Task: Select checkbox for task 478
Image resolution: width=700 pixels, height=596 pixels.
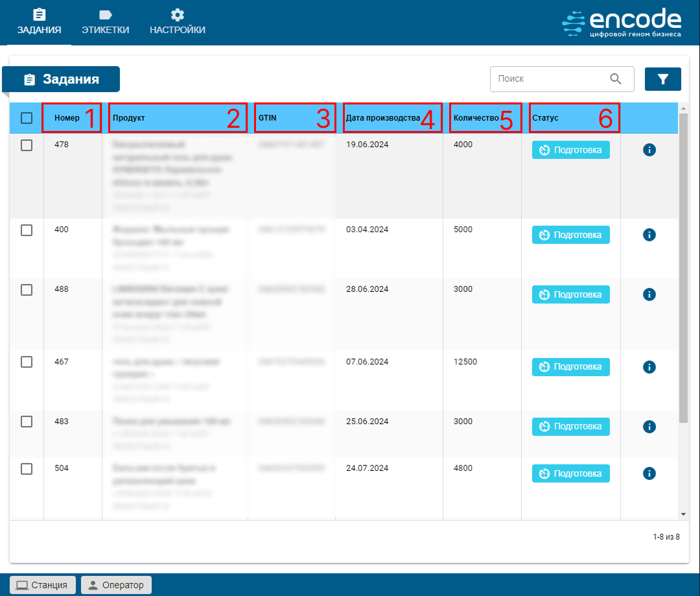Action: (27, 145)
